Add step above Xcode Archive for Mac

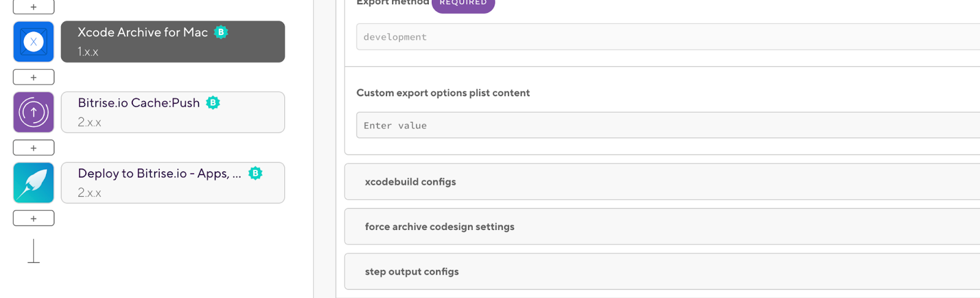34,7
